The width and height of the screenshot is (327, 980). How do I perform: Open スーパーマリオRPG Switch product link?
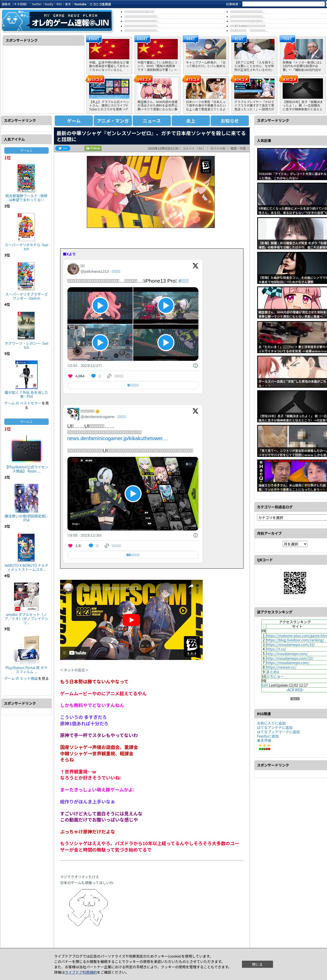click(26, 247)
